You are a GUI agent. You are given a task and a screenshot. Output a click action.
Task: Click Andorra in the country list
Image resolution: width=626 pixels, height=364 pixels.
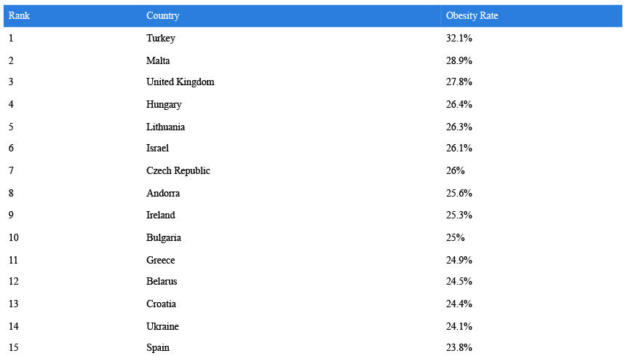tap(163, 193)
